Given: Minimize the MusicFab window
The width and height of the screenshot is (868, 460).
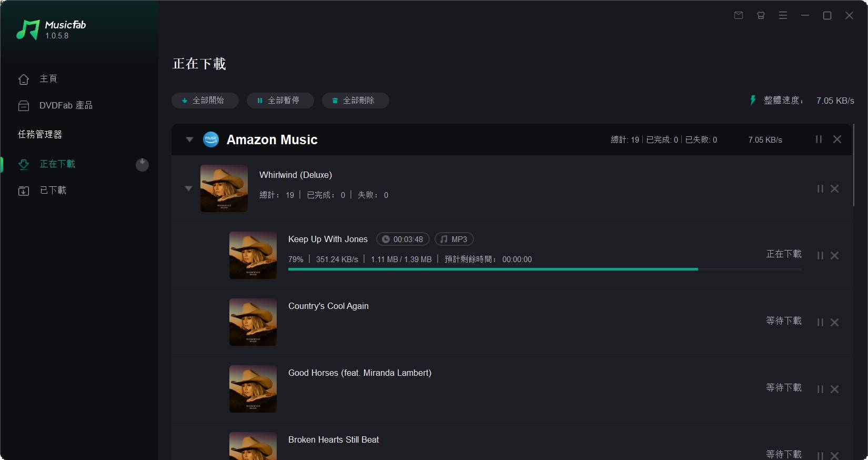Looking at the screenshot, I should coord(805,15).
